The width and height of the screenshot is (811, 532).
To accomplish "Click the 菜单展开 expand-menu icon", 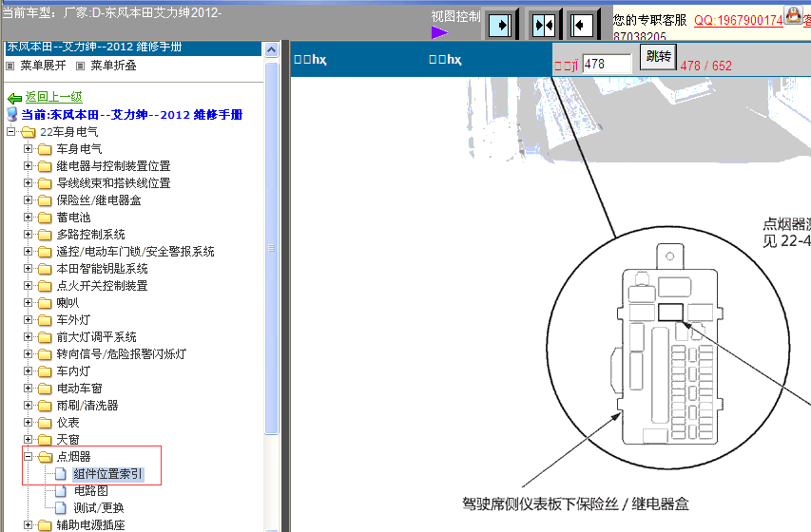I will tap(10, 66).
